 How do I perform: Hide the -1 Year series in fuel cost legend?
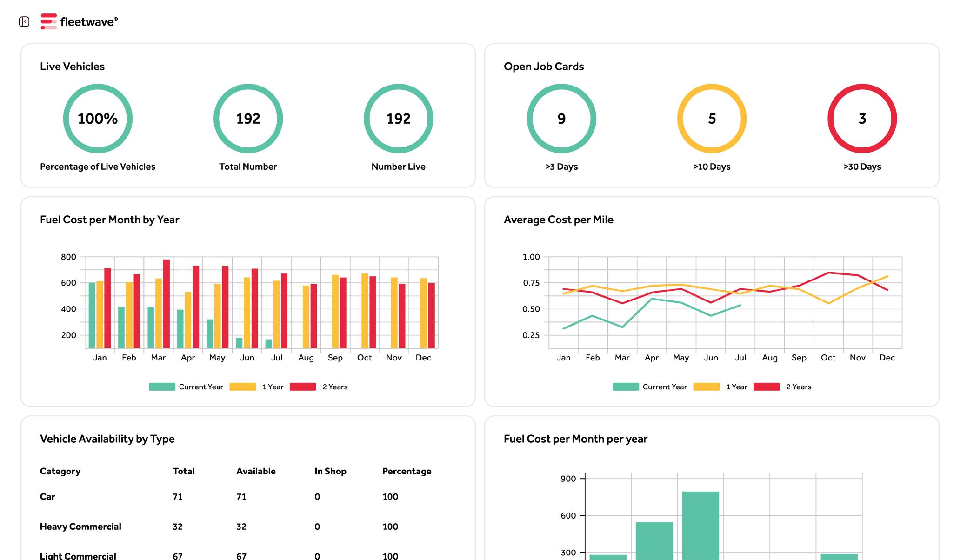click(x=257, y=387)
